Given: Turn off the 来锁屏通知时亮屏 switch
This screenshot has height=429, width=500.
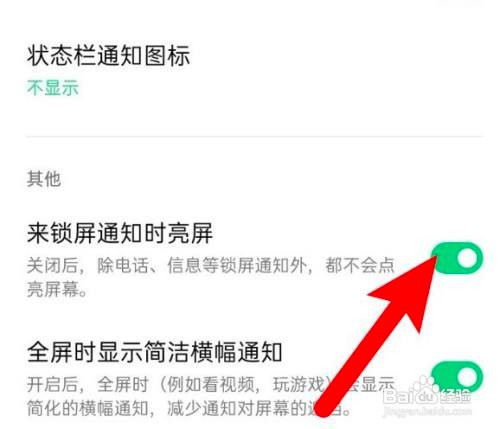Looking at the screenshot, I should [x=459, y=258].
